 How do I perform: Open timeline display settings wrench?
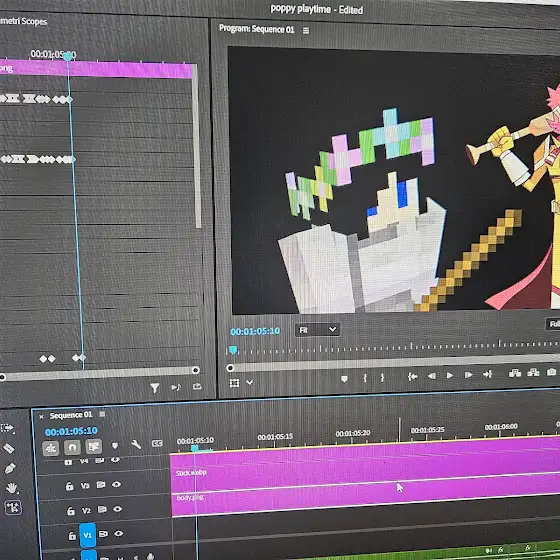click(136, 444)
